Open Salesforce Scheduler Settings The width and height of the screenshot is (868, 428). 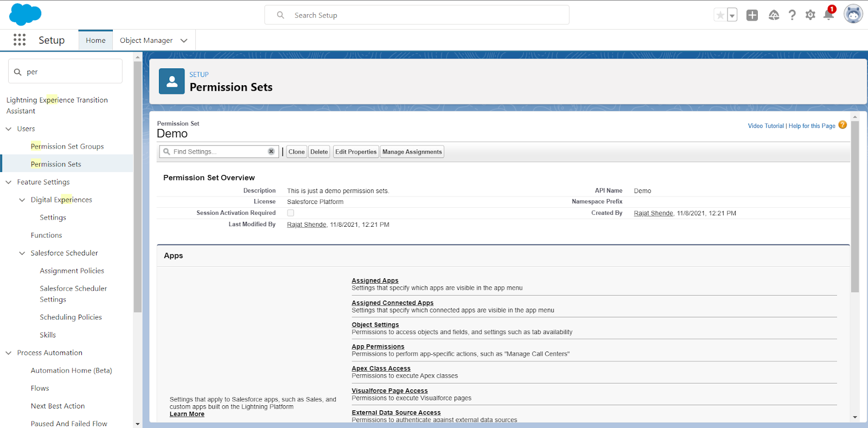(73, 294)
